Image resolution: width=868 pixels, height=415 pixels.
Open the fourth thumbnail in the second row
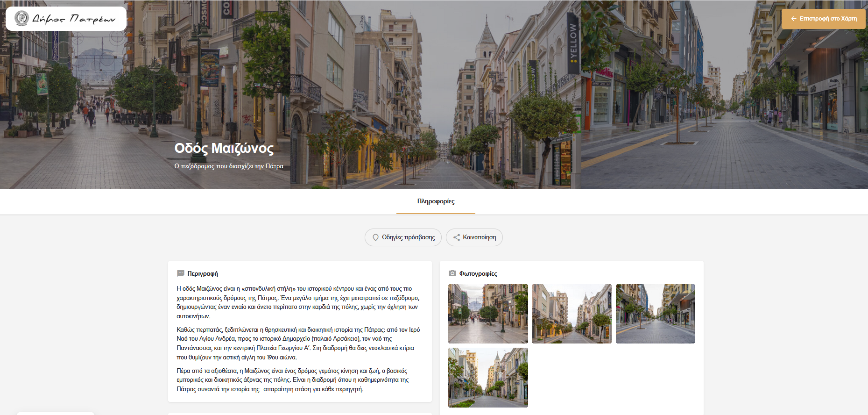pos(488,377)
